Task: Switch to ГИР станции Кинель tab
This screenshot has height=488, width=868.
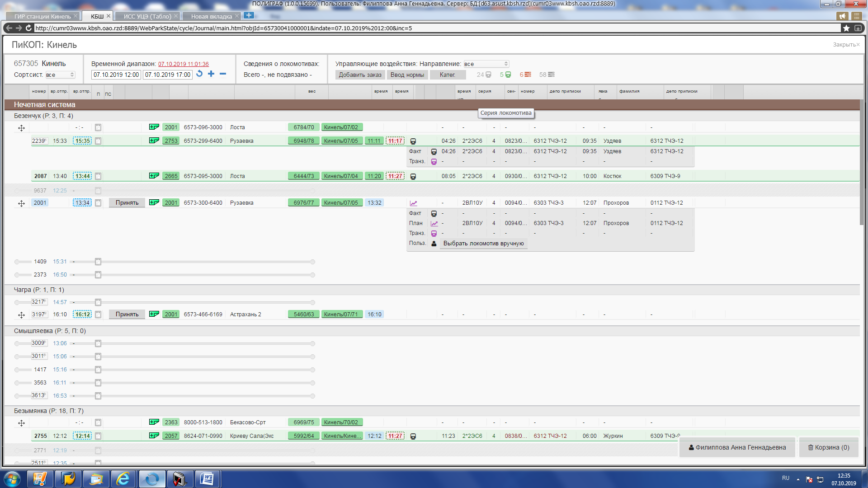Action: click(x=42, y=16)
